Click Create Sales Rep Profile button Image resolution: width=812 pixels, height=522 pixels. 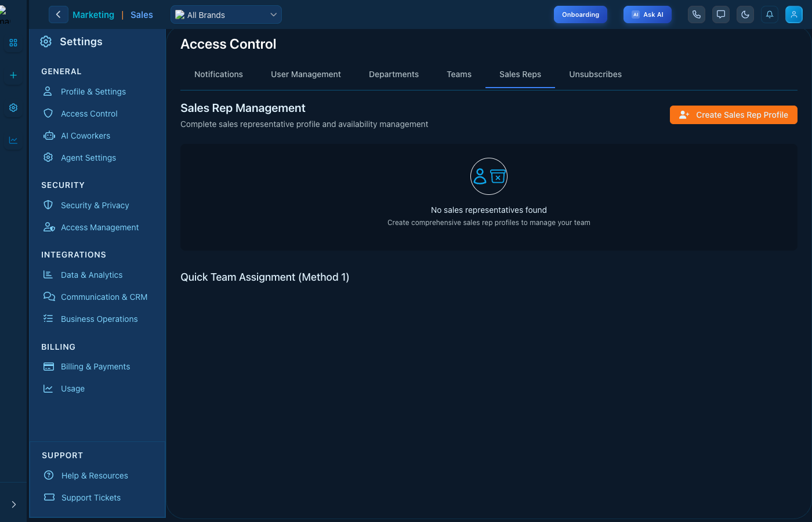pos(734,115)
